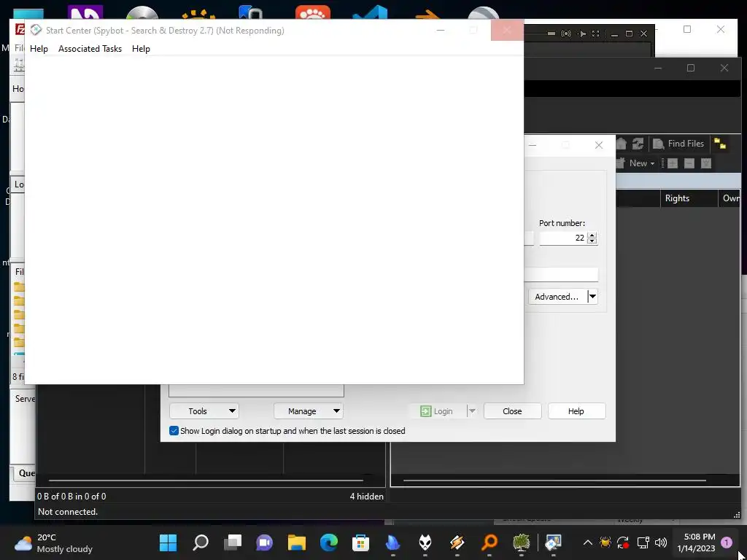Show hidden system tray icons
The height and width of the screenshot is (560, 747).
tap(588, 542)
